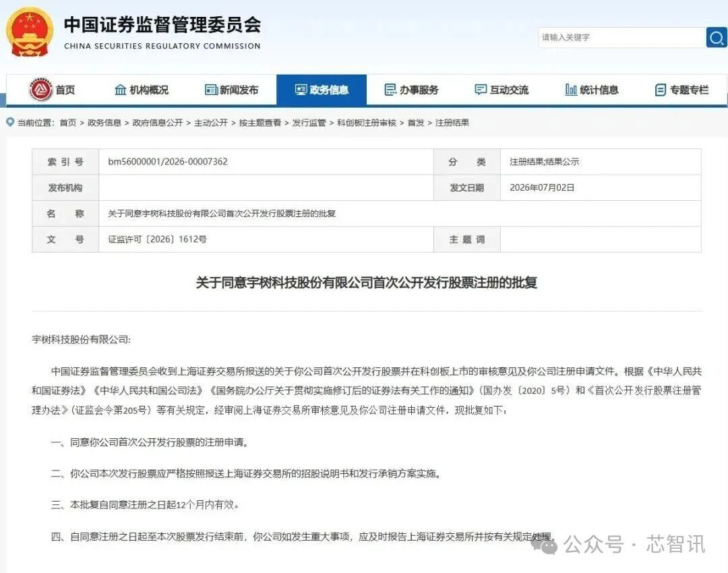
Task: Click the form icon beside 办事服务
Action: [391, 90]
